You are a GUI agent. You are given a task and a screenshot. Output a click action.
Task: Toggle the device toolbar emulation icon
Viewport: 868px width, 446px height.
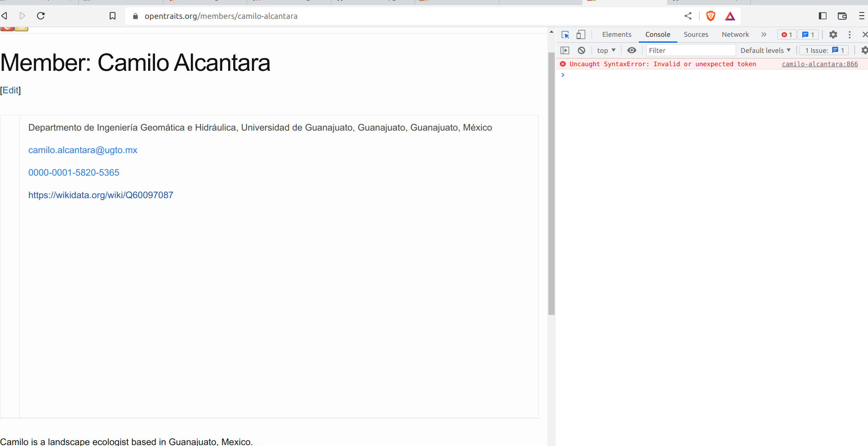pos(581,34)
